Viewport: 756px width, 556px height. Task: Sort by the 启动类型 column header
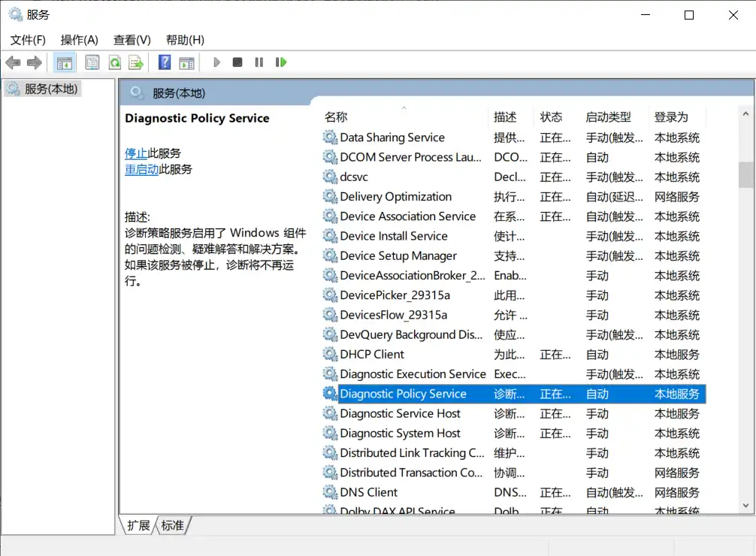614,116
